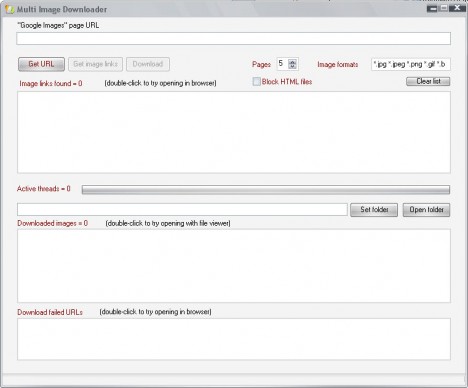Enable the Block HTML files checkbox
Screen dimensions: 468x388
tap(256, 82)
